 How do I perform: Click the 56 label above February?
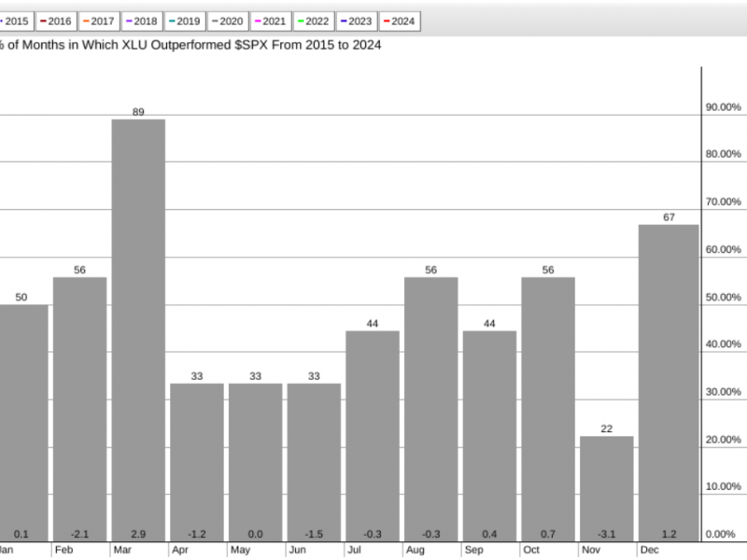pos(79,270)
